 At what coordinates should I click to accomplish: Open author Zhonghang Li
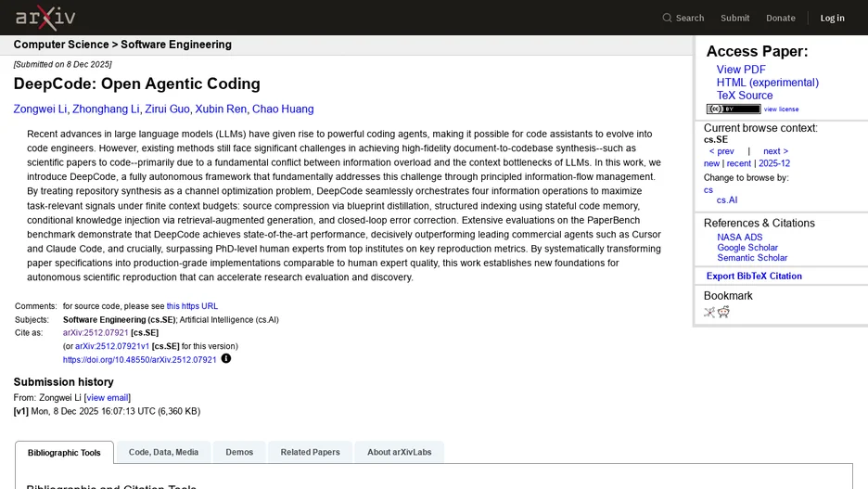tap(106, 109)
